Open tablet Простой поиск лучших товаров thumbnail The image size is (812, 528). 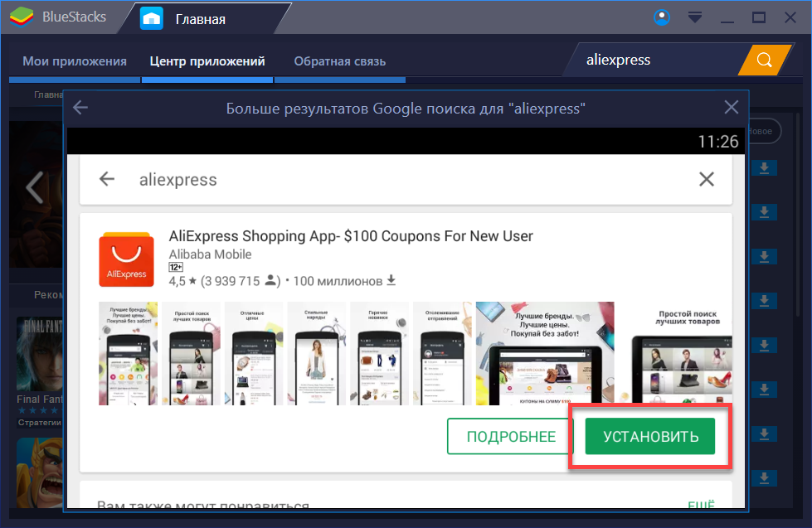pyautogui.click(x=675, y=353)
